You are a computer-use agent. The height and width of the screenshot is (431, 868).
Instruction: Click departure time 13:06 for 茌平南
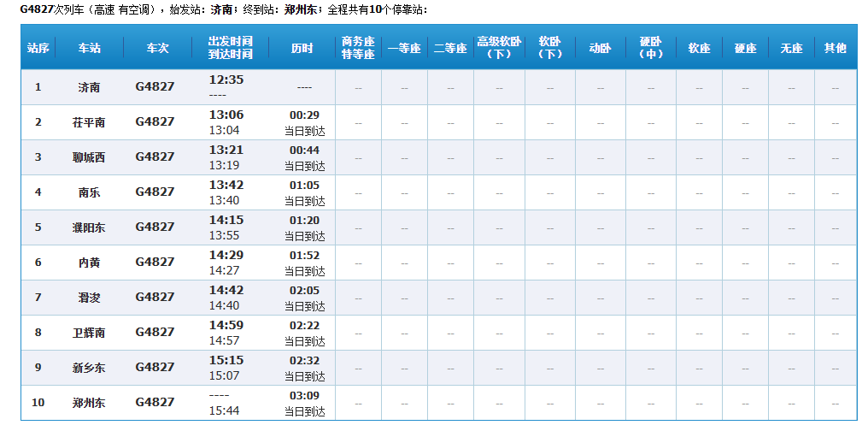point(226,115)
